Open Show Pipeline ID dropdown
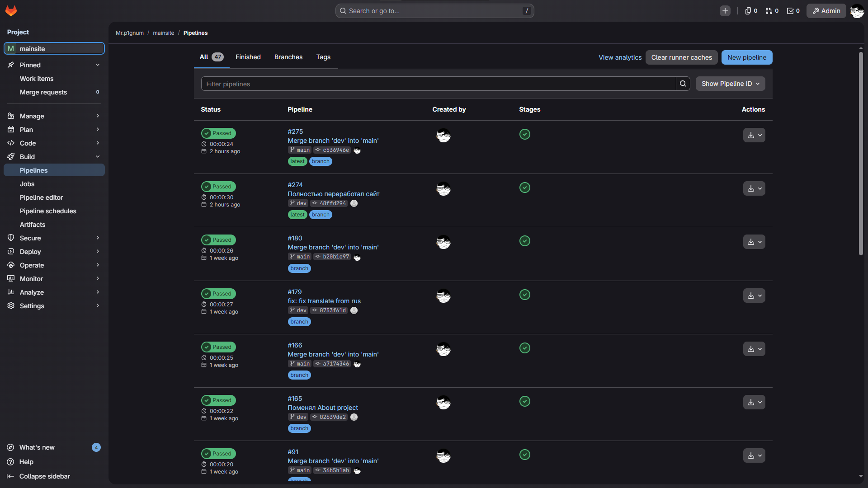This screenshot has width=868, height=488. coord(730,84)
